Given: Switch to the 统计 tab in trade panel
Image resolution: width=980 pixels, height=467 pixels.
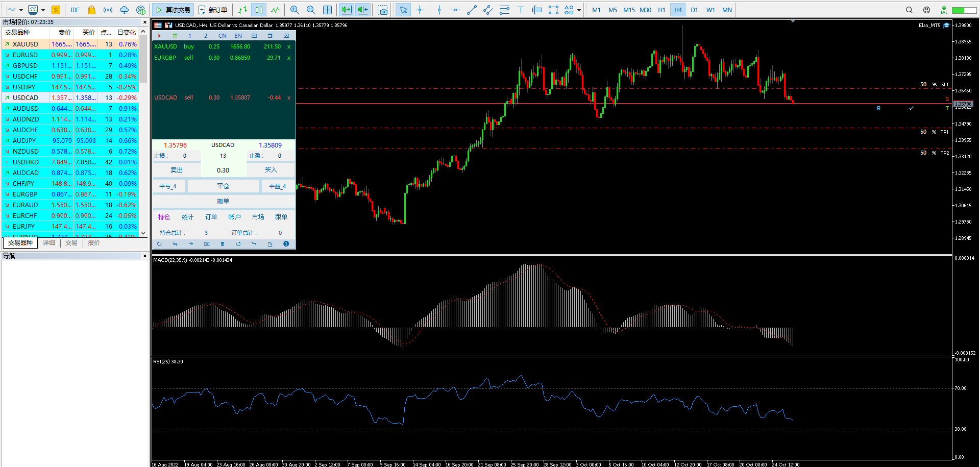Looking at the screenshot, I should [187, 217].
